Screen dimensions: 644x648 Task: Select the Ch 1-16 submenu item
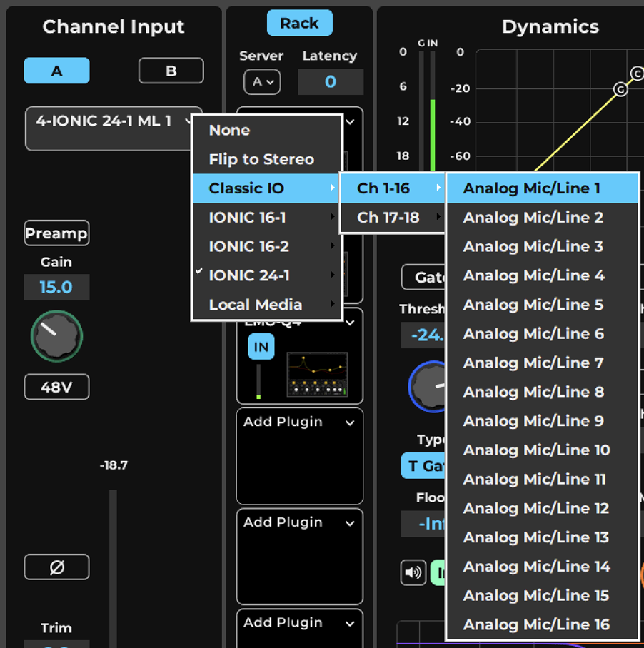(392, 188)
